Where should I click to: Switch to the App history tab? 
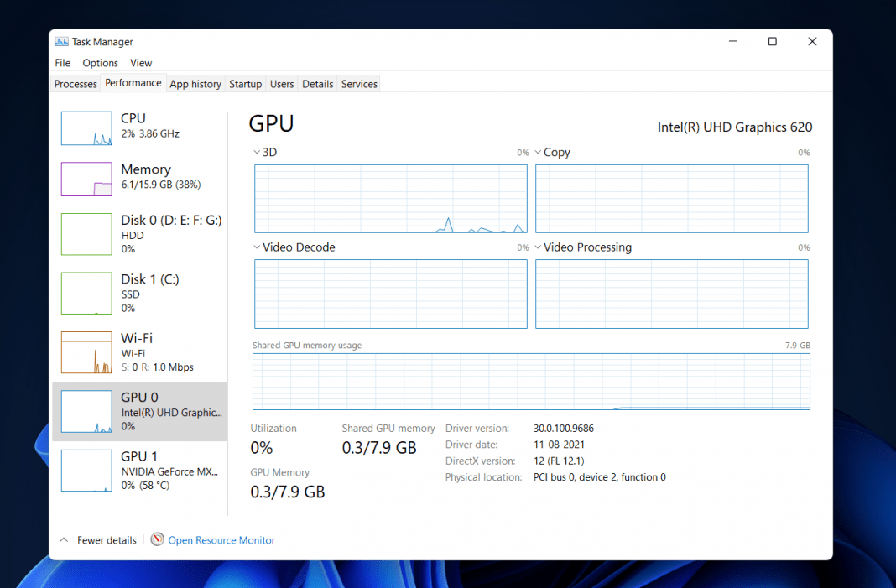tap(195, 83)
